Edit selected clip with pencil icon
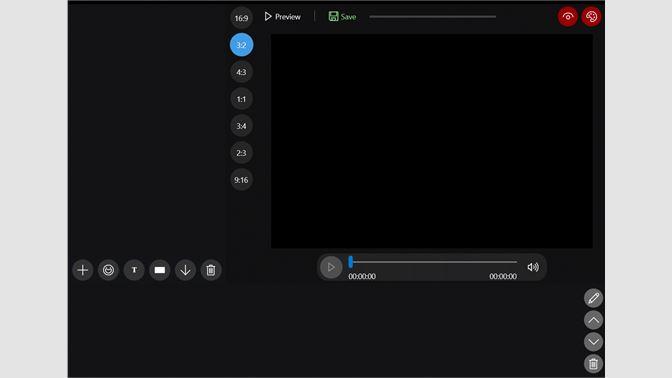Viewport: 672px width, 378px height. (x=594, y=298)
